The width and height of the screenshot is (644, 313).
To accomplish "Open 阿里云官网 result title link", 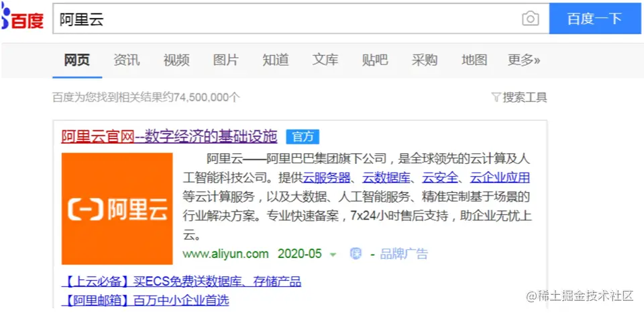I will (169, 136).
